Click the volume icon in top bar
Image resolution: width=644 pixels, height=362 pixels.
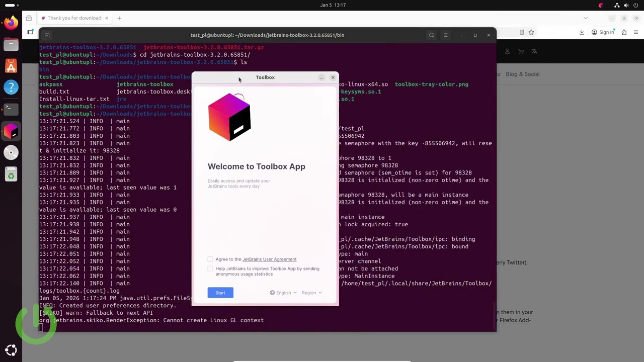pyautogui.click(x=626, y=5)
